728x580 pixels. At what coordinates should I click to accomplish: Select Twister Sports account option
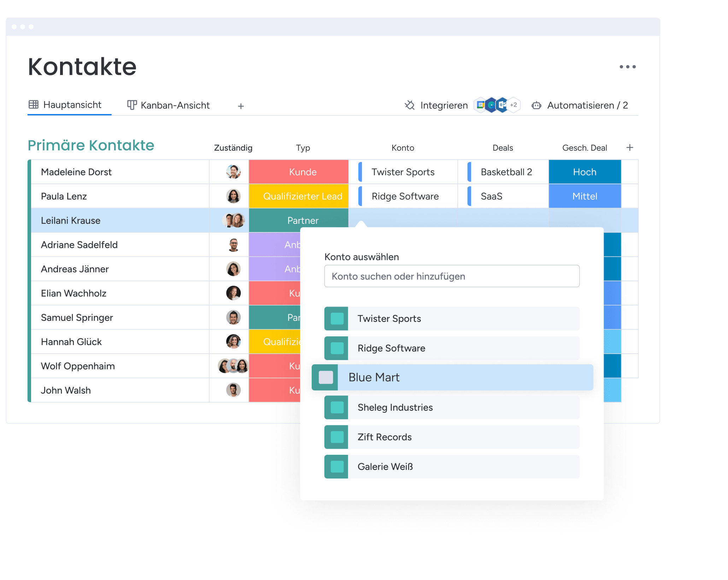(x=452, y=318)
